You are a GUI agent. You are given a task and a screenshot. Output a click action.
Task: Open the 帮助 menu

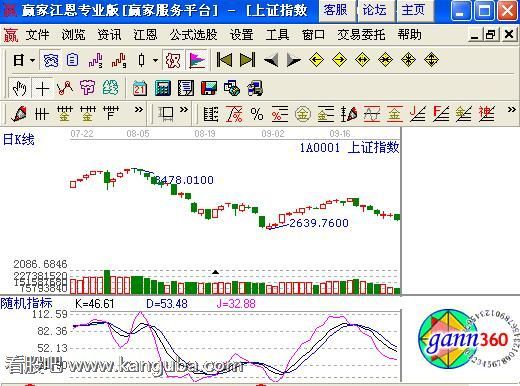tap(409, 35)
